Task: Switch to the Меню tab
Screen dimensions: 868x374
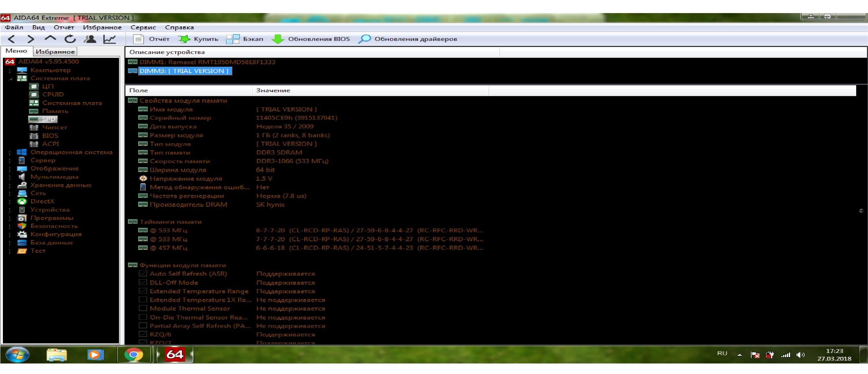Action: pyautogui.click(x=17, y=51)
